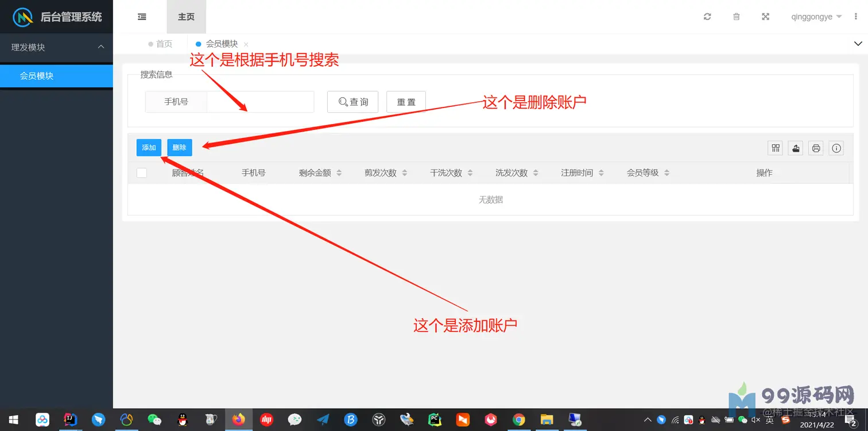868x431 pixels.
Task: Click the 英 language indicator in tray
Action: coord(770,420)
